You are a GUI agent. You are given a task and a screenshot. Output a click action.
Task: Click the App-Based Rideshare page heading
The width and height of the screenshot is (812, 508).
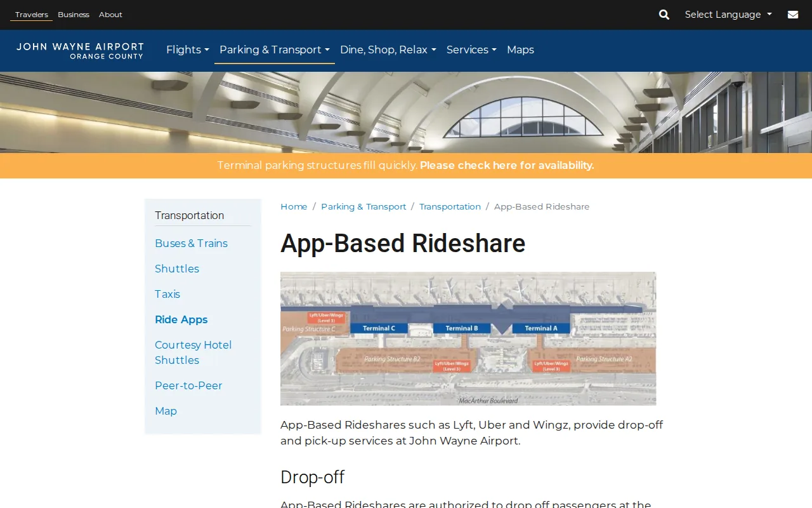coord(403,243)
